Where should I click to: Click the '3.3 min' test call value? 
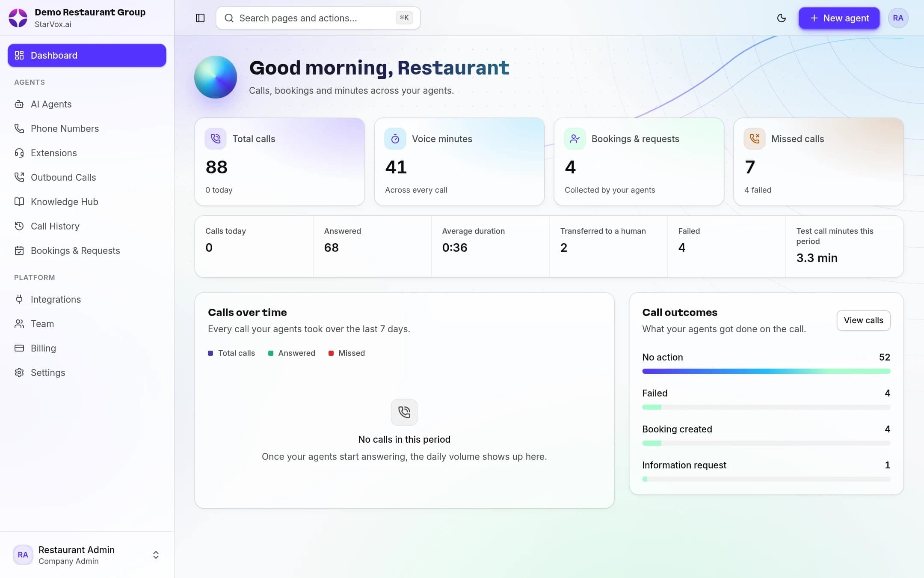pos(817,258)
